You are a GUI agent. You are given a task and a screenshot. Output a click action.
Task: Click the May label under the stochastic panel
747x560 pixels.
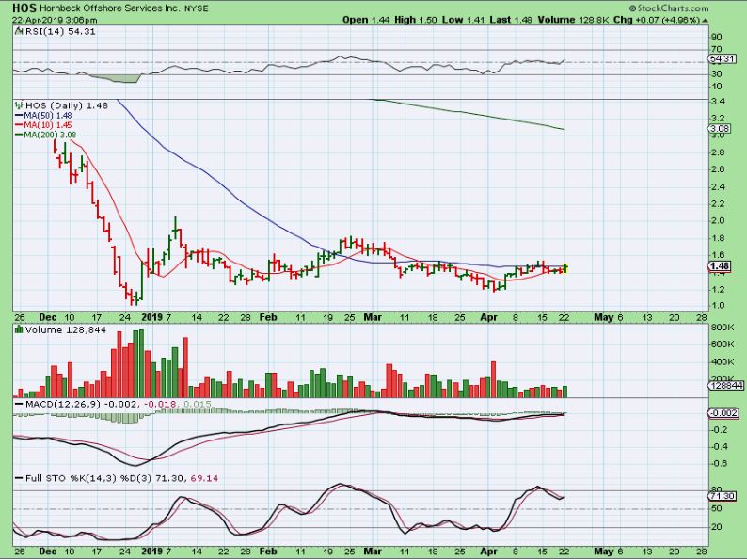[604, 552]
